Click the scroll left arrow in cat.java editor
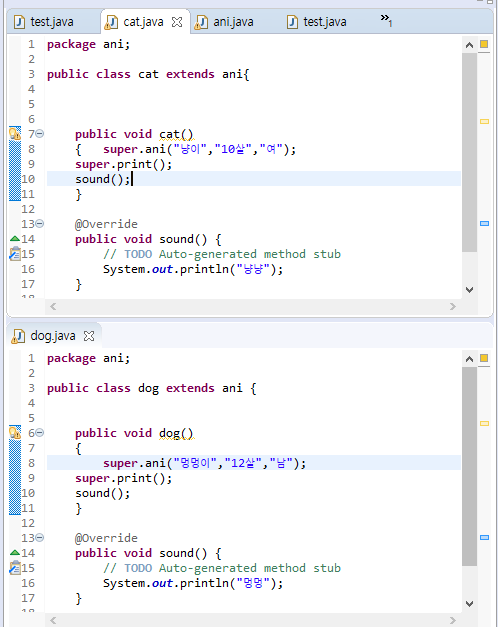The height and width of the screenshot is (627, 498). (53, 306)
